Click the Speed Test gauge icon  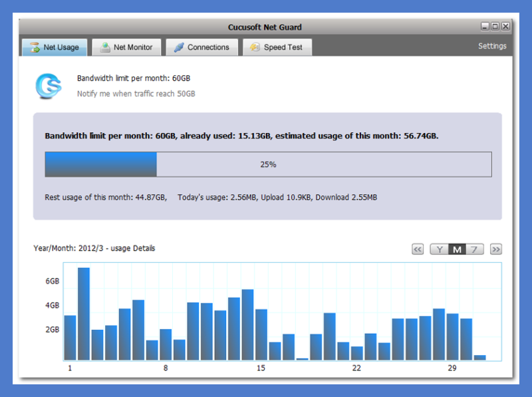[255, 47]
